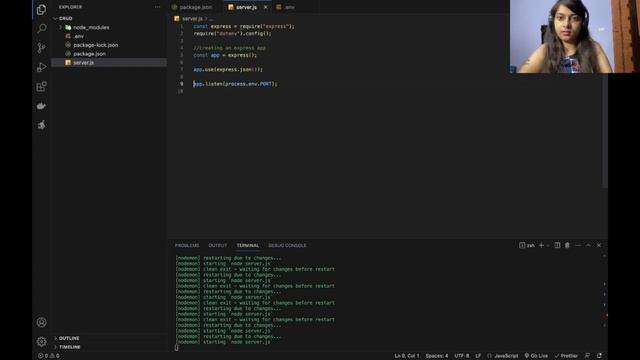This screenshot has width=640, height=360.
Task: Open the launch profile dropdown beside plus
Action: click(548, 245)
